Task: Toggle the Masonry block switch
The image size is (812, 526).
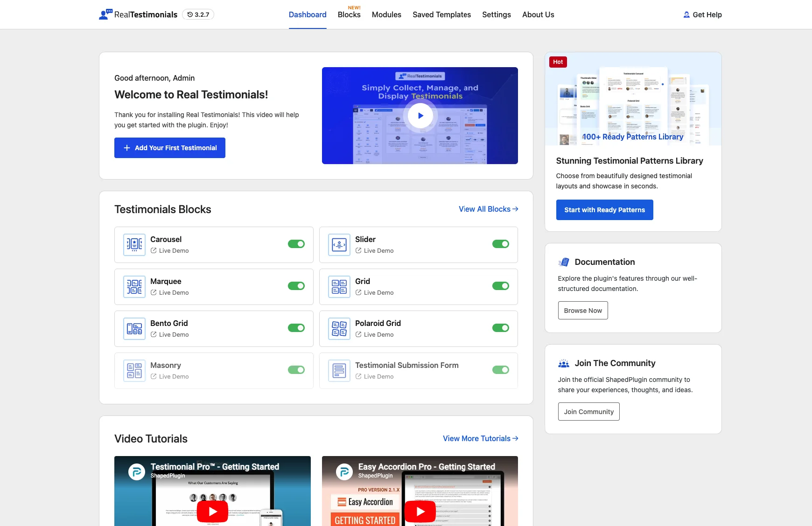Action: click(x=296, y=370)
